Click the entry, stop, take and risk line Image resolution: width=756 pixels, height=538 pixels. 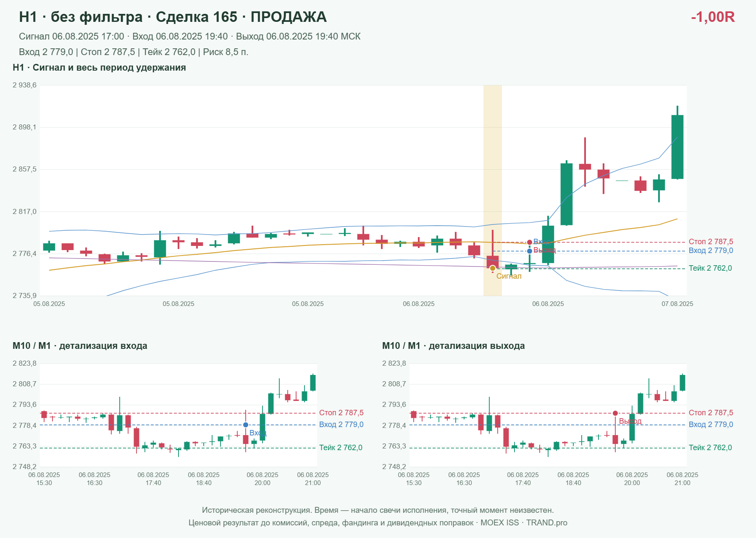click(x=134, y=52)
